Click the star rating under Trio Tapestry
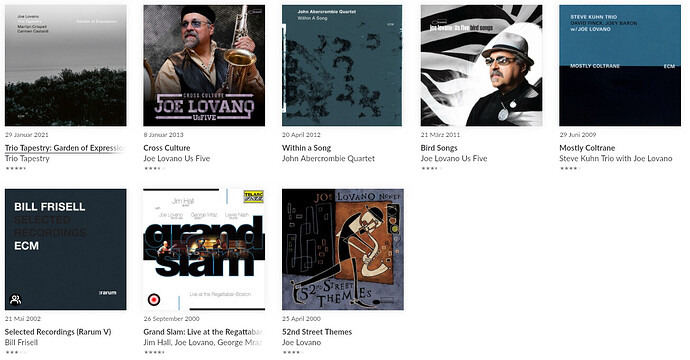 pos(15,168)
